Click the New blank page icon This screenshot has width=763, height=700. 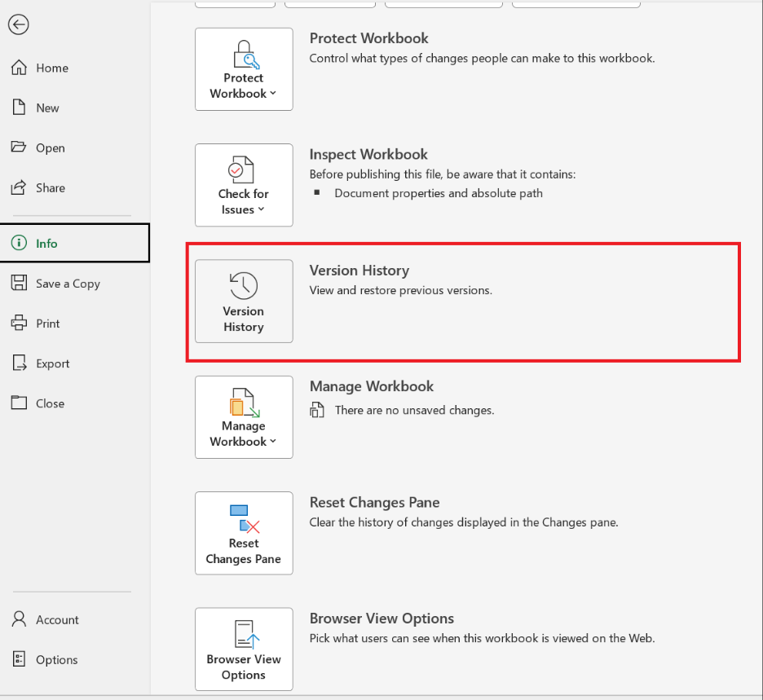(x=19, y=108)
